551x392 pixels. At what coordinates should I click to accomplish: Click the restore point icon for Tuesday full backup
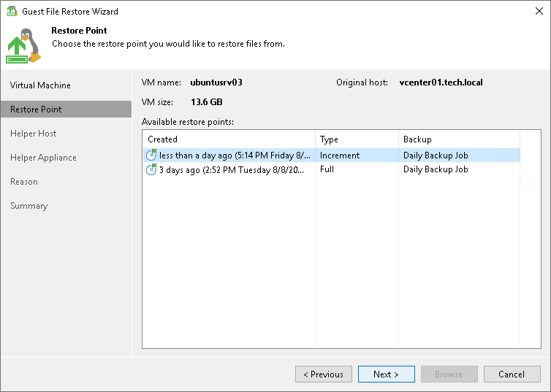coord(151,169)
